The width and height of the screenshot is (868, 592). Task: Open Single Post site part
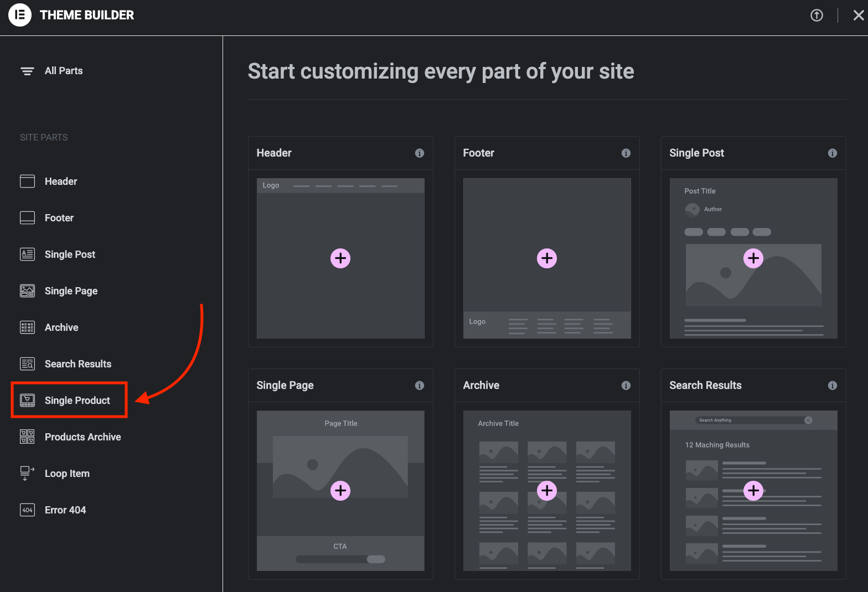[70, 255]
